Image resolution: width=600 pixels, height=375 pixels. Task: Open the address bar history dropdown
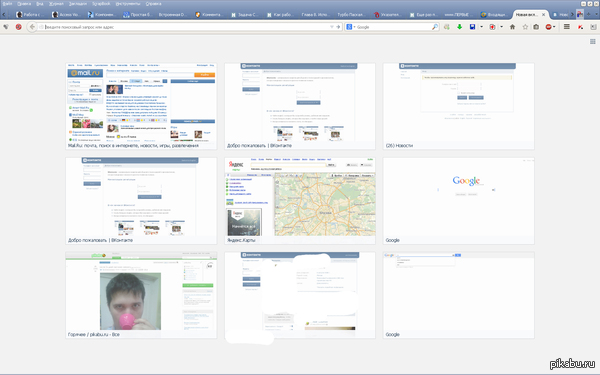(332, 27)
